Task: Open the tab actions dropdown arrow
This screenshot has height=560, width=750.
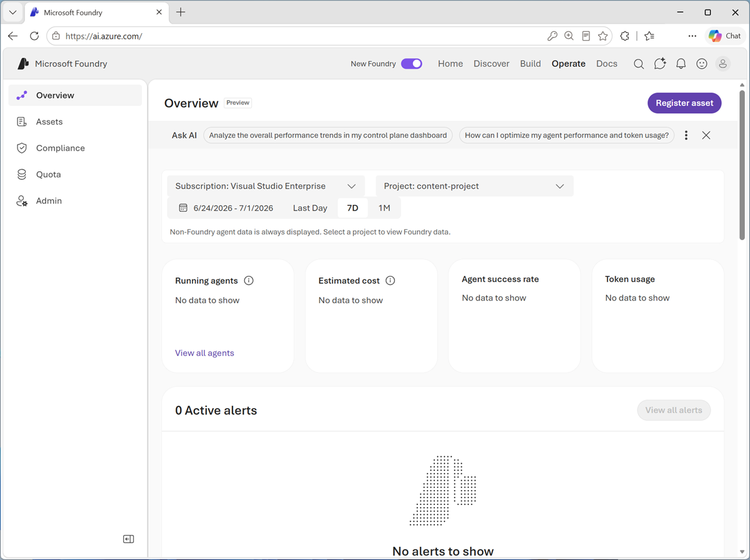Action: click(12, 12)
